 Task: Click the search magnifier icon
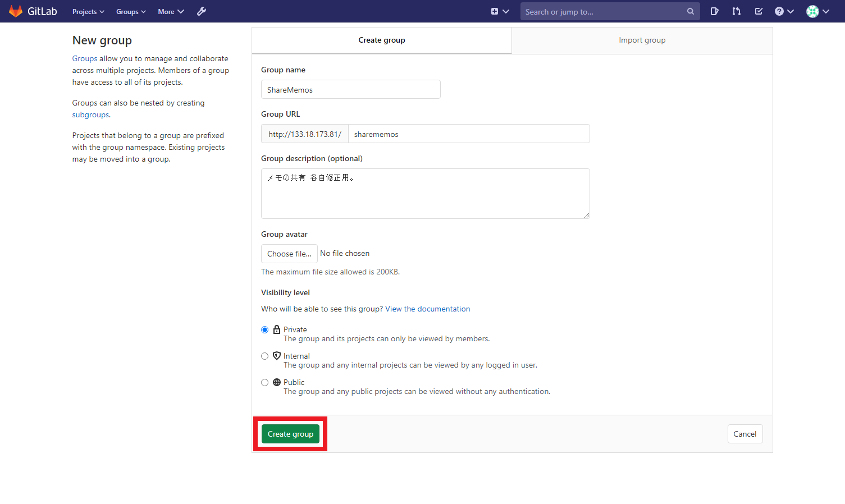(x=690, y=11)
